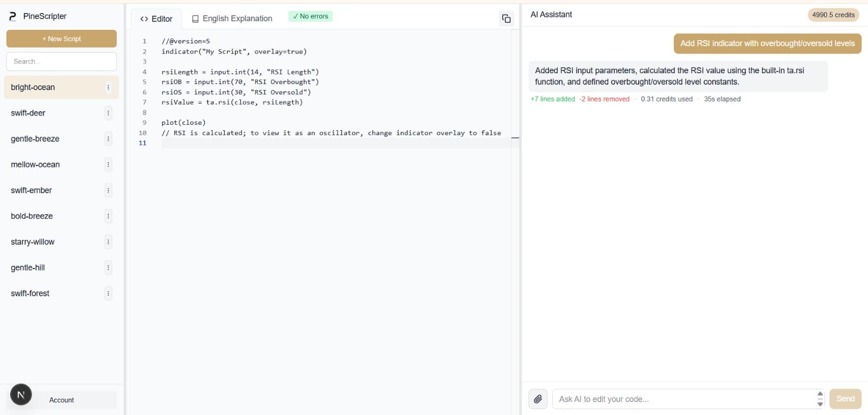Open options menu for bold-breeze script
Viewport: 868px width, 415px height.
108,216
